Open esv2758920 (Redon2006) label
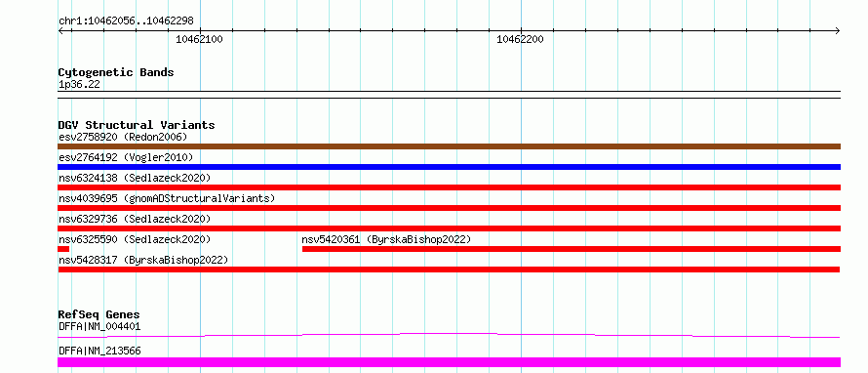Screen dimensions: 868x373 click(123, 137)
